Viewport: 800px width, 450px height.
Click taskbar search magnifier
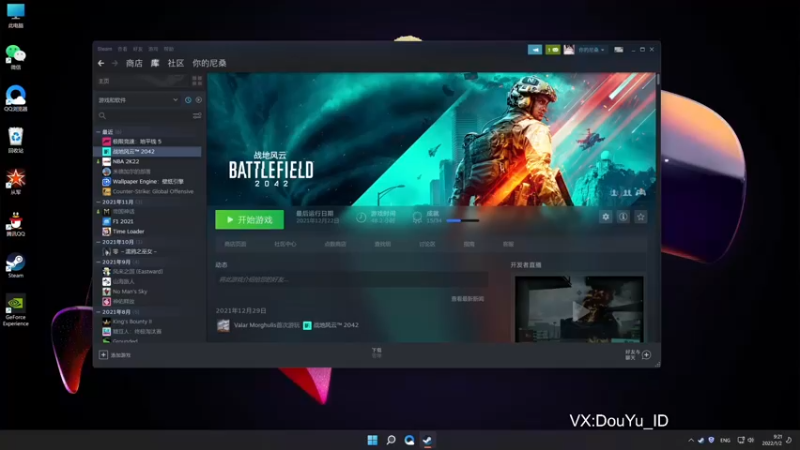(391, 440)
